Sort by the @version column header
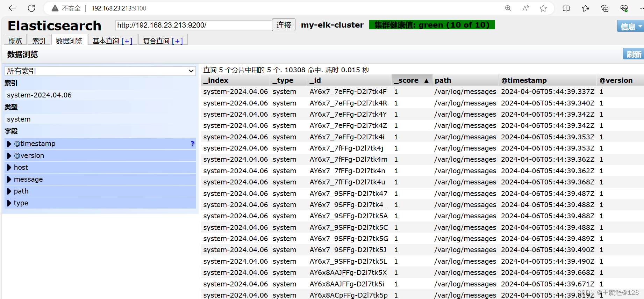The width and height of the screenshot is (644, 299). point(620,80)
